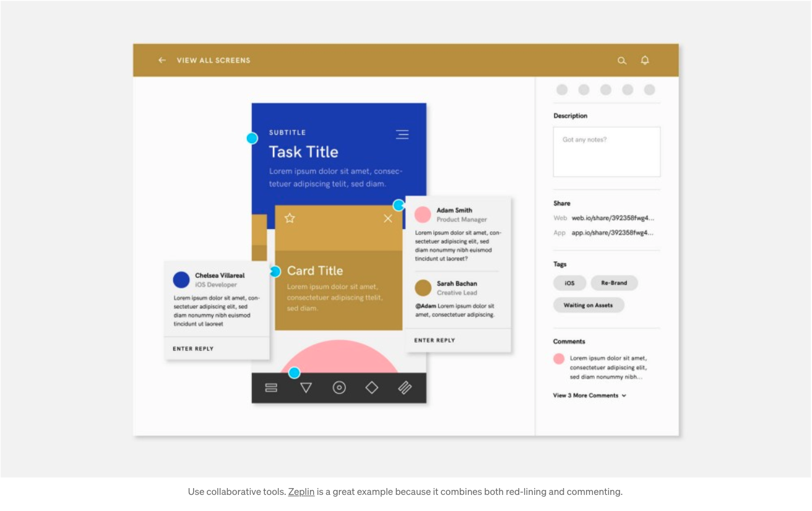This screenshot has height=511, width=812.
Task: Tap the concentric circle icon in bottom nav
Action: [339, 388]
